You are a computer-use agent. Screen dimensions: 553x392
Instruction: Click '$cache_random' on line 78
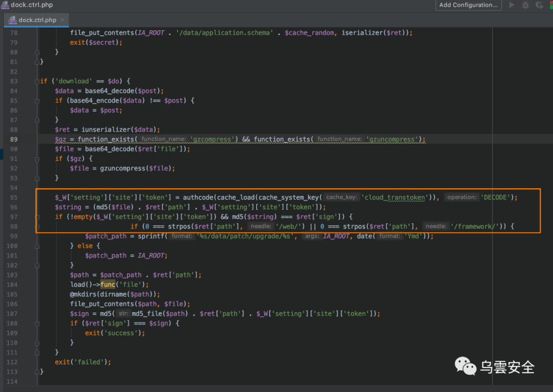309,33
